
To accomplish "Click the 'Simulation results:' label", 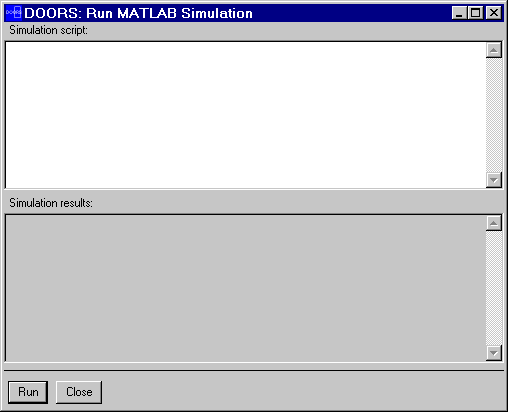I will point(51,203).
